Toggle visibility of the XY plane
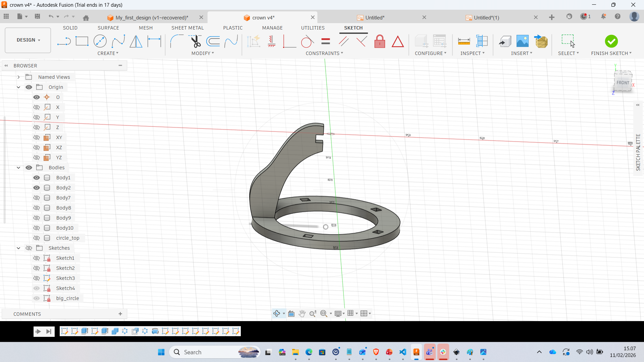 (x=37, y=137)
